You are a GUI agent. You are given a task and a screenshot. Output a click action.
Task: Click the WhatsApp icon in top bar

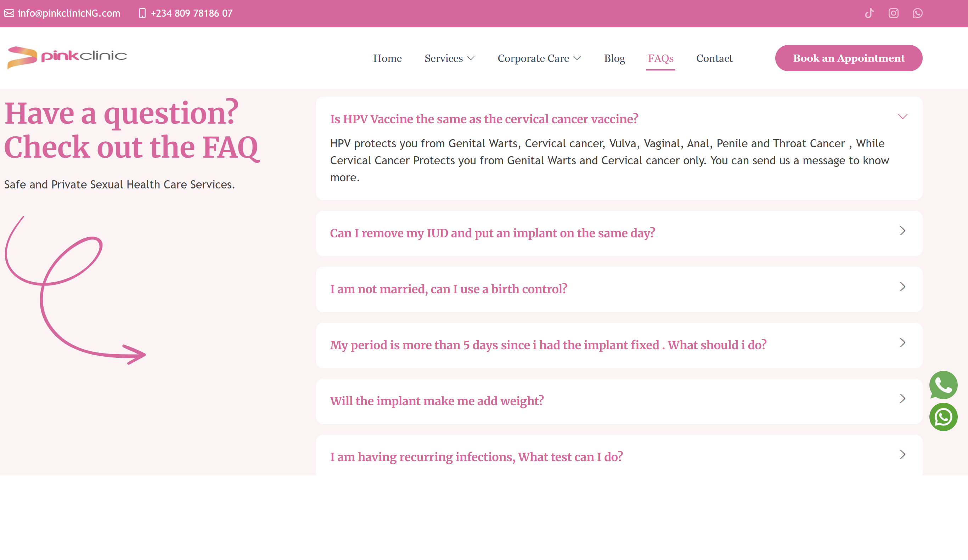[917, 13]
